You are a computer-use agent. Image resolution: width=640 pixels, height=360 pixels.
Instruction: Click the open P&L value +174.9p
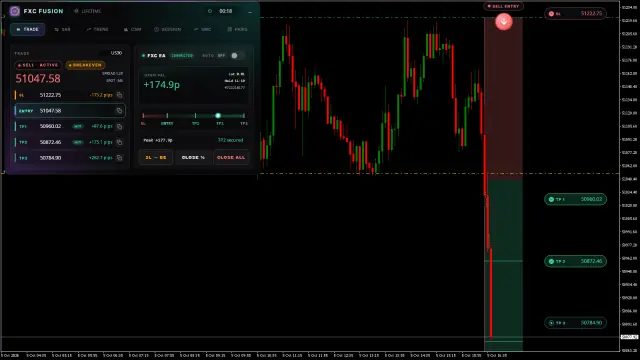point(162,85)
